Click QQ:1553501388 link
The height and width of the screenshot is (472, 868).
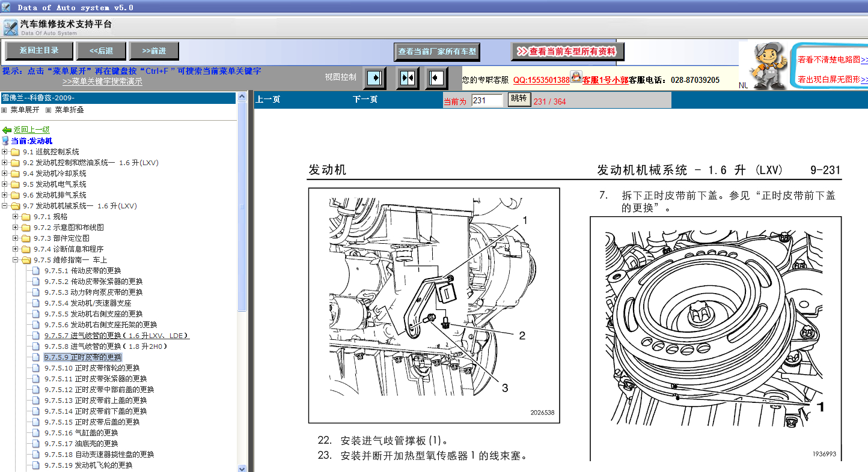click(x=542, y=80)
